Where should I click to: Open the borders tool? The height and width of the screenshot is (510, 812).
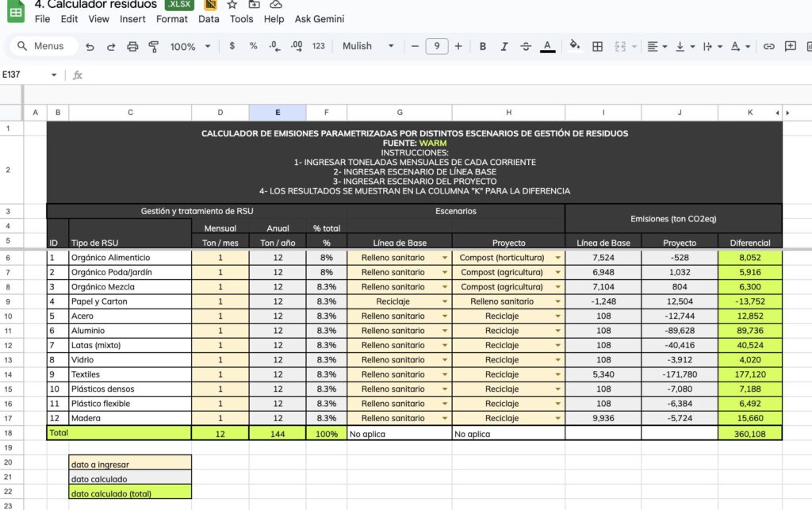[597, 46]
